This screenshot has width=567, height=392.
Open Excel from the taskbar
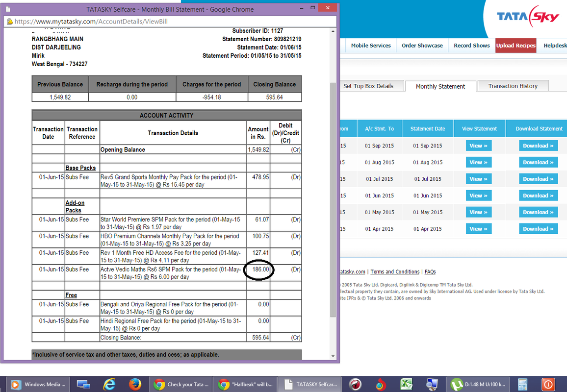406,385
